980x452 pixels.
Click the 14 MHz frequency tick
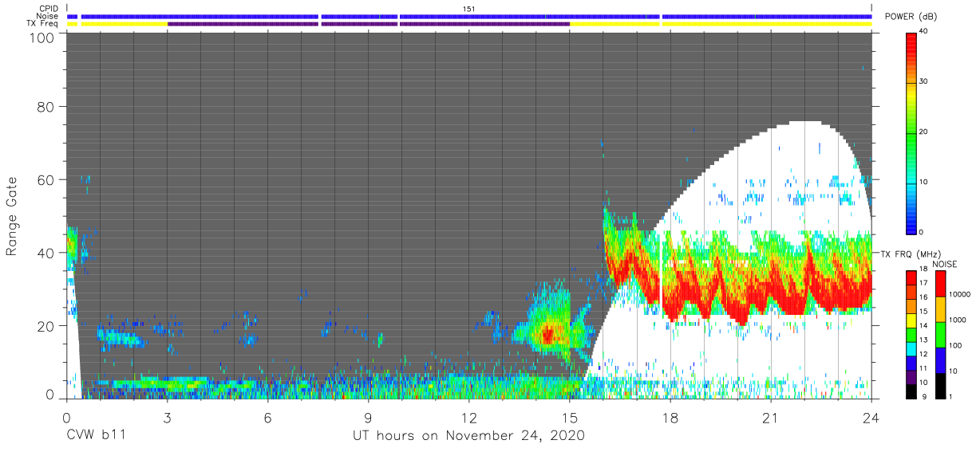tap(925, 326)
